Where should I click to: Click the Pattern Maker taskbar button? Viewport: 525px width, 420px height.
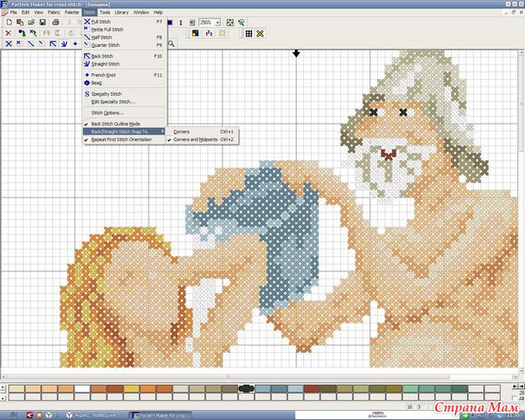(x=160, y=416)
